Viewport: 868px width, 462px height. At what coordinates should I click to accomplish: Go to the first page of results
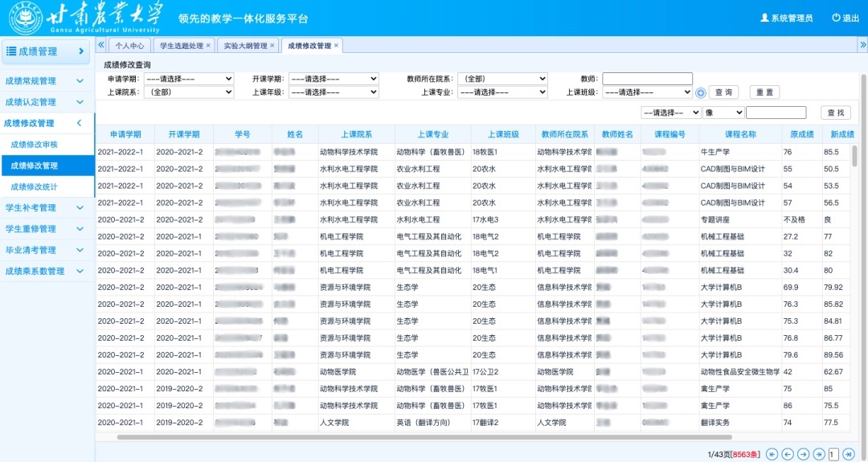coord(772,454)
